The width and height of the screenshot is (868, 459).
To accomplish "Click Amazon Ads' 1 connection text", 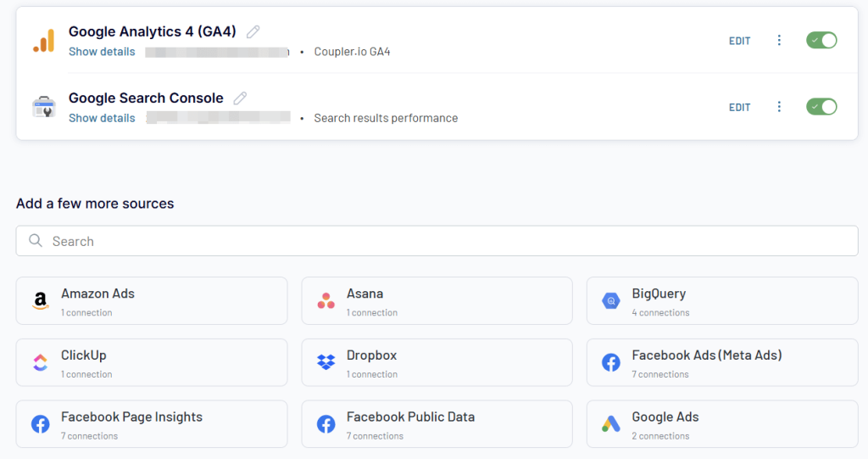I will (86, 313).
